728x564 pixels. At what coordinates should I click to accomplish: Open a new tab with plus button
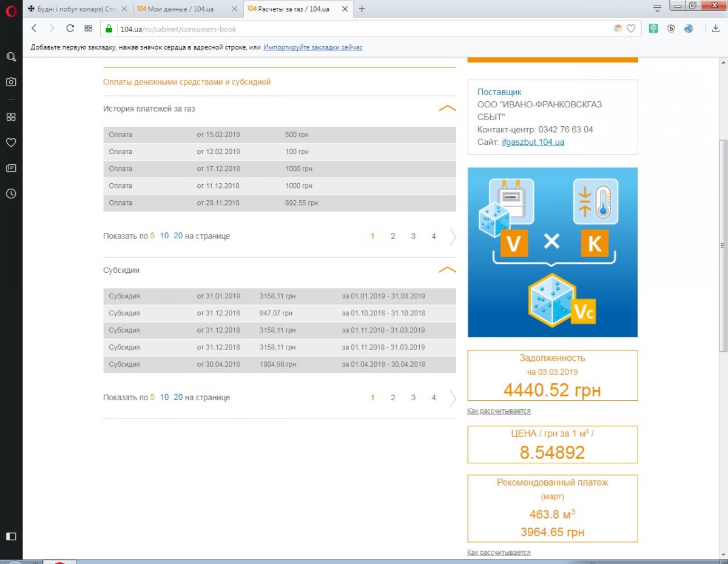pyautogui.click(x=362, y=9)
